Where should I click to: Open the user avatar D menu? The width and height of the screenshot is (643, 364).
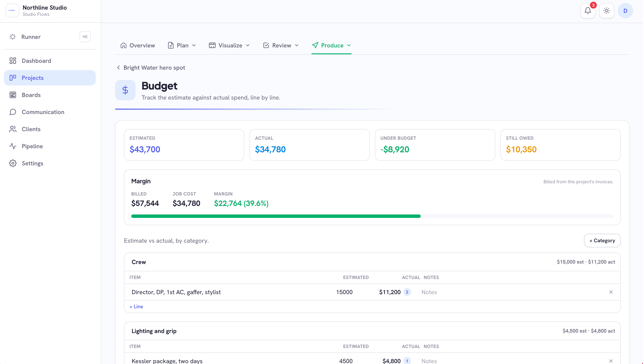pos(625,11)
